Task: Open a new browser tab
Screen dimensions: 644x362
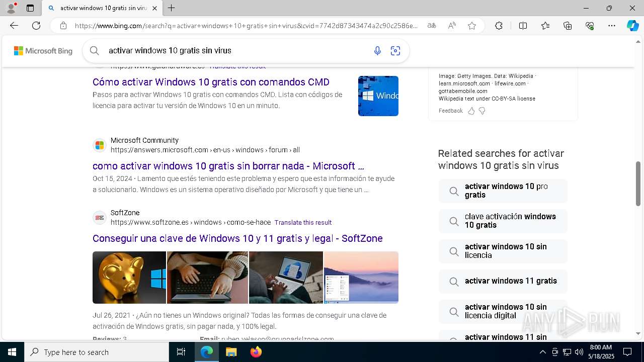Action: tap(172, 8)
